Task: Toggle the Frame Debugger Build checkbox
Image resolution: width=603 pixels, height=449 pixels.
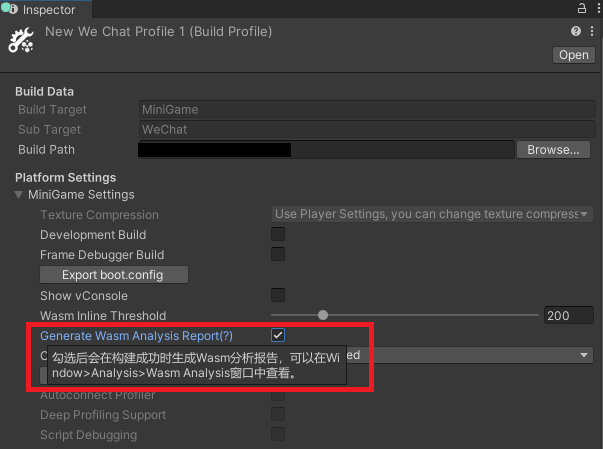Action: [x=278, y=255]
